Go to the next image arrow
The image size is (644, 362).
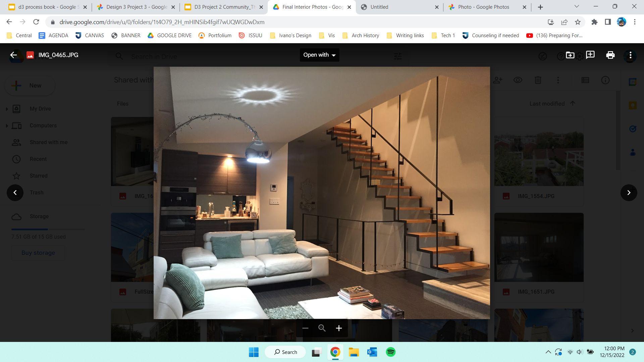pos(629,192)
